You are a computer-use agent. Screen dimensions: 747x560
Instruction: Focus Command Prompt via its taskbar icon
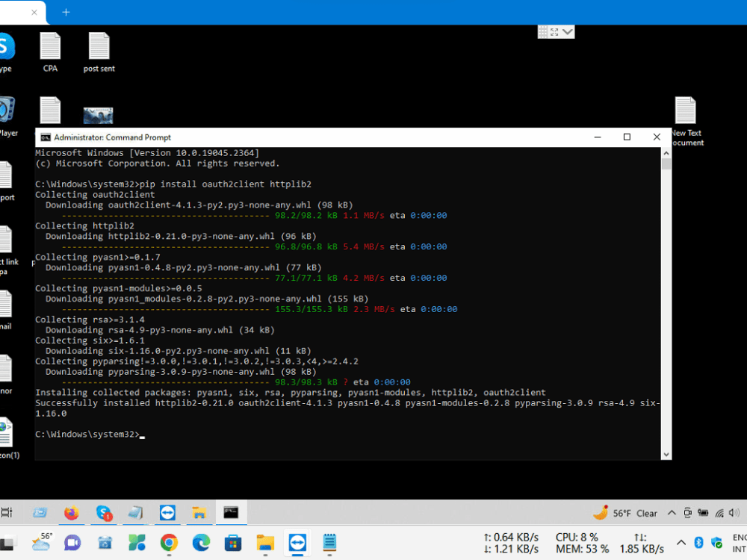(x=232, y=512)
